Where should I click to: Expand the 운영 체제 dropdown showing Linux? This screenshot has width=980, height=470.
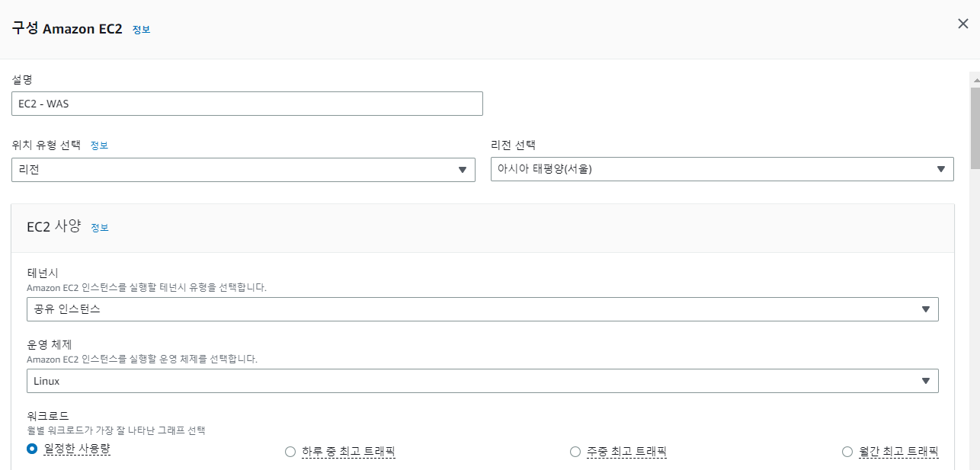pos(482,381)
